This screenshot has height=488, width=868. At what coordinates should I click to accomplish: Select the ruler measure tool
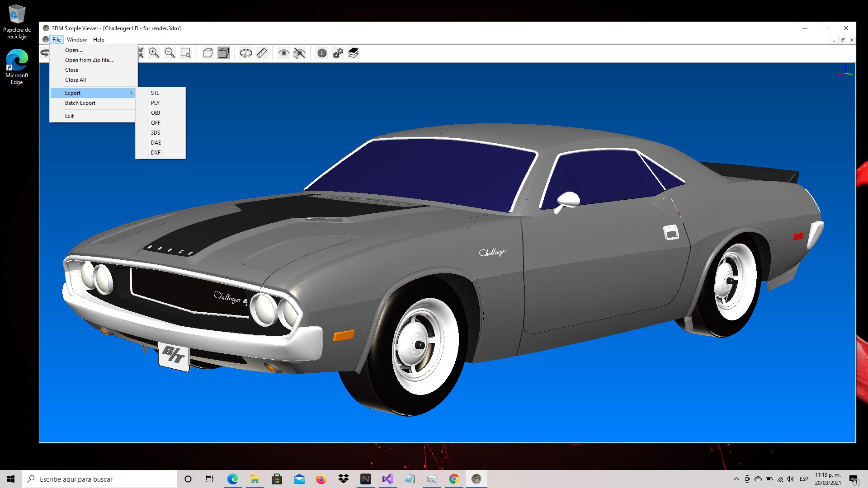click(x=262, y=53)
